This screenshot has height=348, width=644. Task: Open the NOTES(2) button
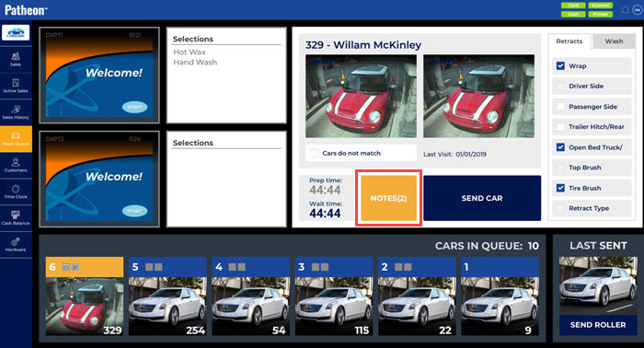(x=388, y=198)
